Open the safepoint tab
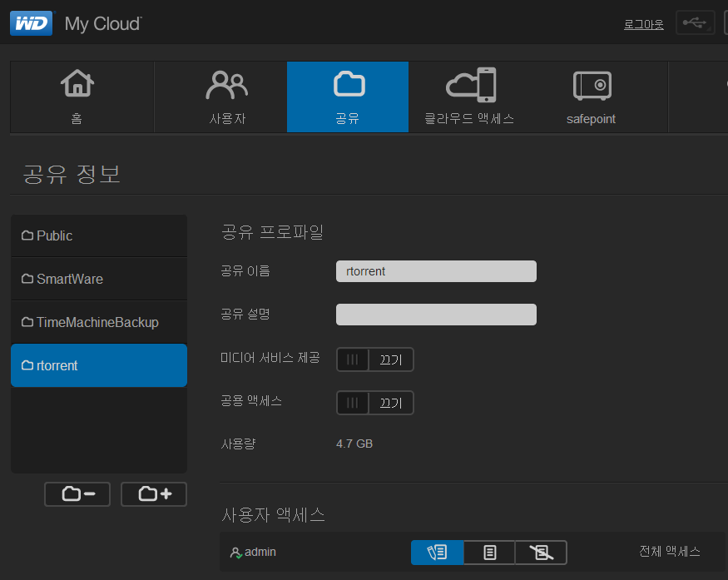 pos(591,97)
